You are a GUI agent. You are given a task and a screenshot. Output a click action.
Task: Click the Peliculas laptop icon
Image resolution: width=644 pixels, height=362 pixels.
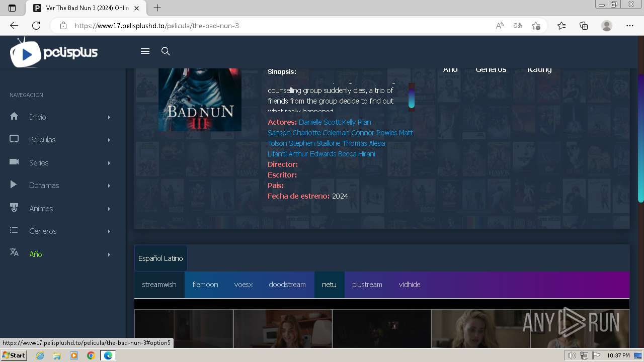pos(14,139)
